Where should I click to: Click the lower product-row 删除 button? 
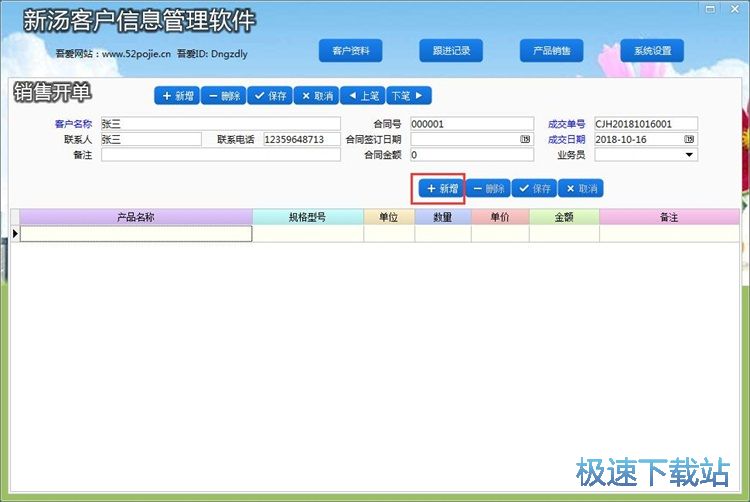point(488,188)
